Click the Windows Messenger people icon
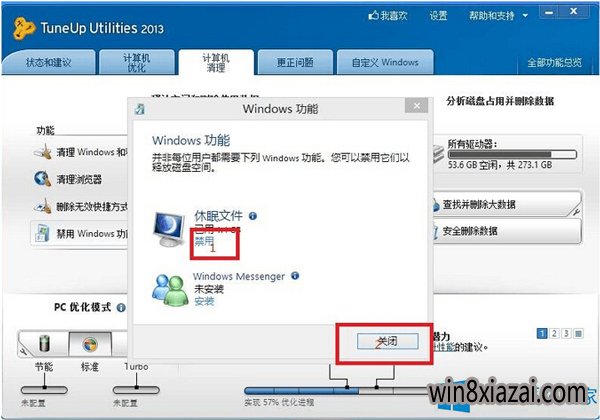The height and width of the screenshot is (420, 600). [170, 290]
